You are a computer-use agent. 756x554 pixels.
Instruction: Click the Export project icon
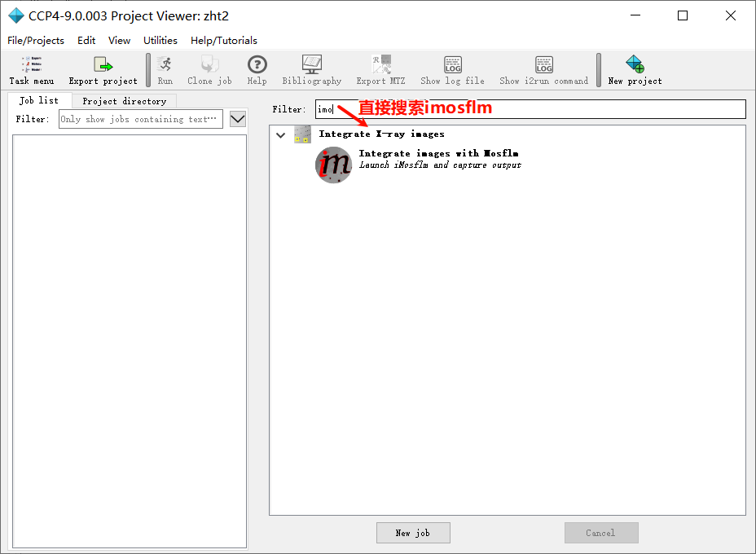[x=103, y=64]
